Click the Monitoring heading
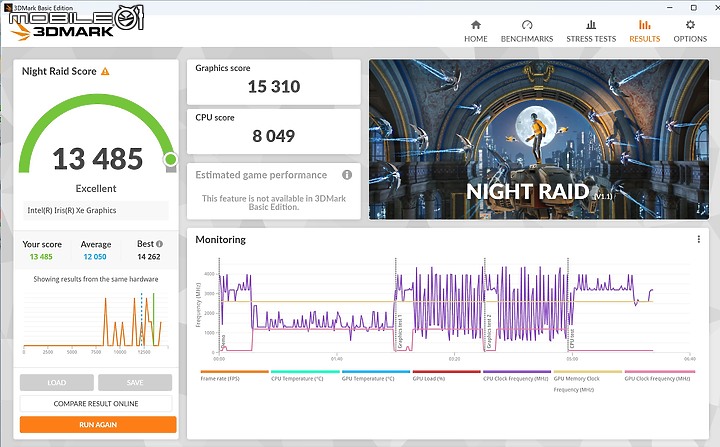 pos(220,240)
